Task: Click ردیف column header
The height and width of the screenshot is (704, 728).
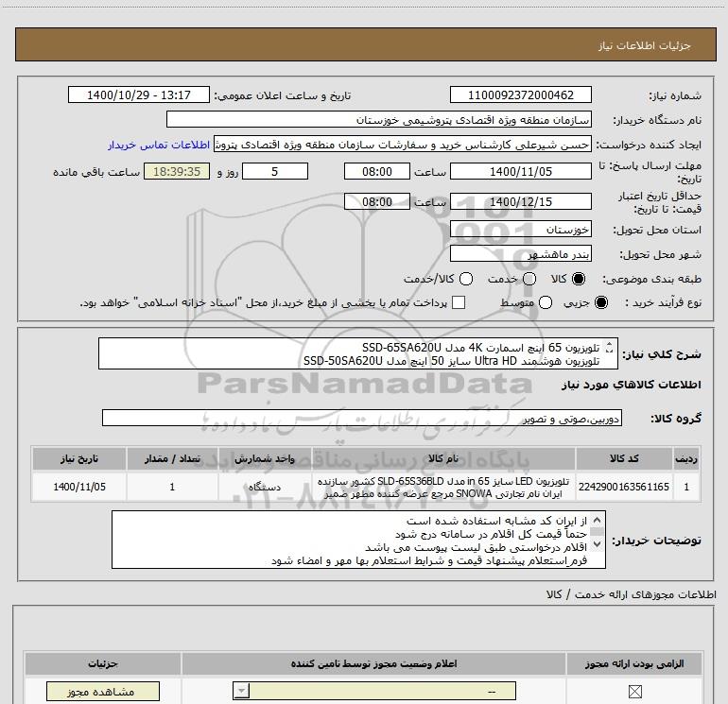Action: 686,458
